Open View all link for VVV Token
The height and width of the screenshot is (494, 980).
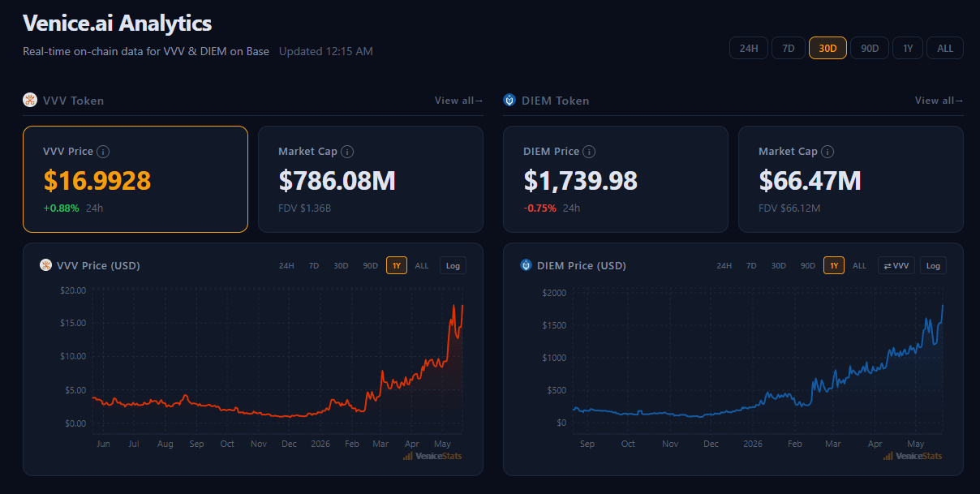[x=458, y=101]
